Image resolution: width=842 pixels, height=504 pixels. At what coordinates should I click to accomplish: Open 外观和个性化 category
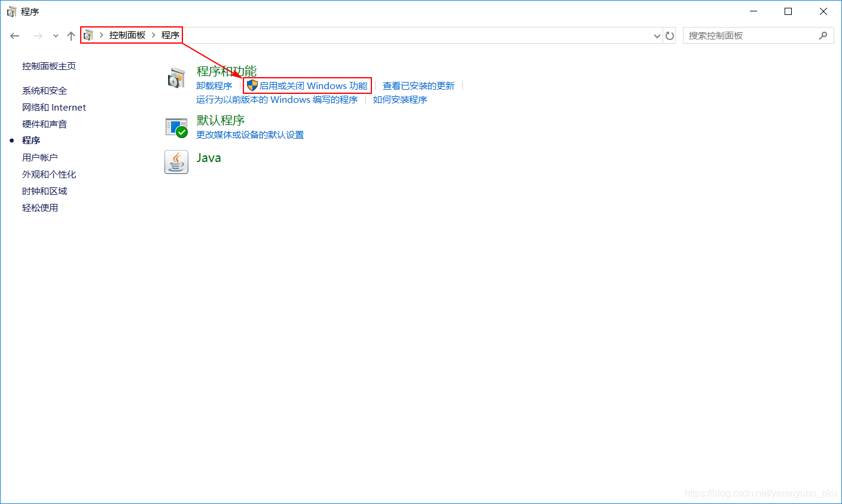point(49,175)
